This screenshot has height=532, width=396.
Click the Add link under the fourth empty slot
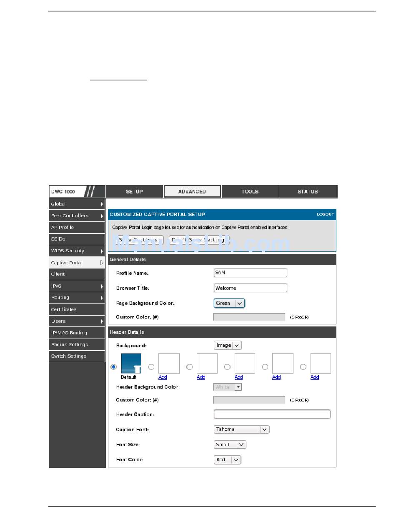(x=276, y=377)
